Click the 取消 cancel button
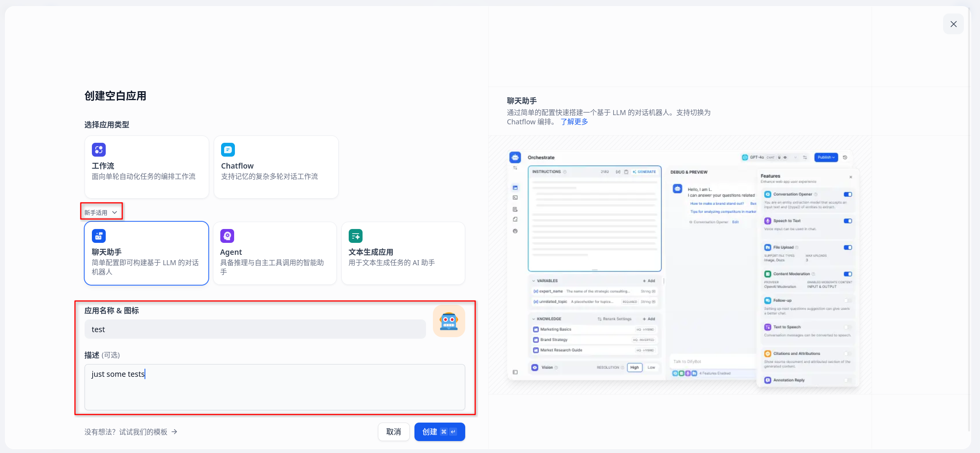Image resolution: width=980 pixels, height=453 pixels. click(x=393, y=432)
